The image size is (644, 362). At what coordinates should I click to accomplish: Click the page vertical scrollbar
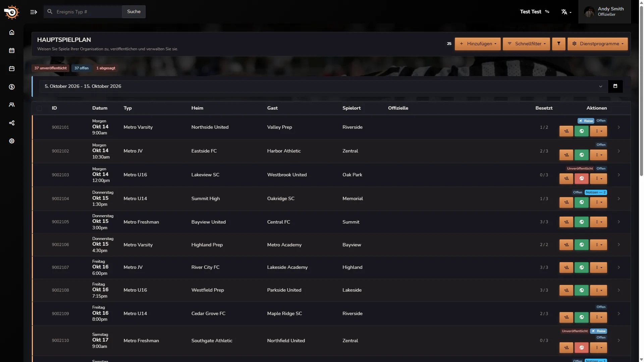641,90
